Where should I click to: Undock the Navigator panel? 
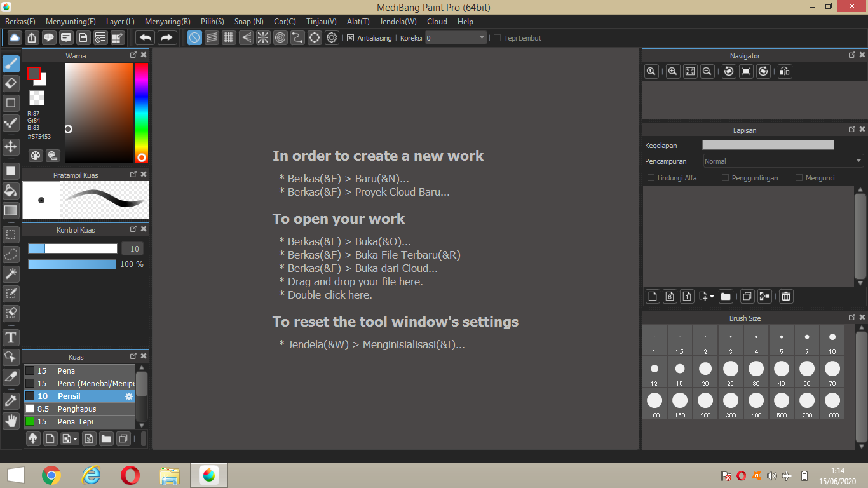[x=852, y=55]
